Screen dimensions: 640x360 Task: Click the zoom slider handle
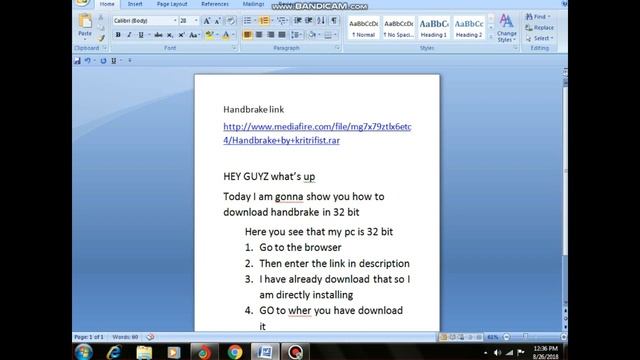[525, 337]
